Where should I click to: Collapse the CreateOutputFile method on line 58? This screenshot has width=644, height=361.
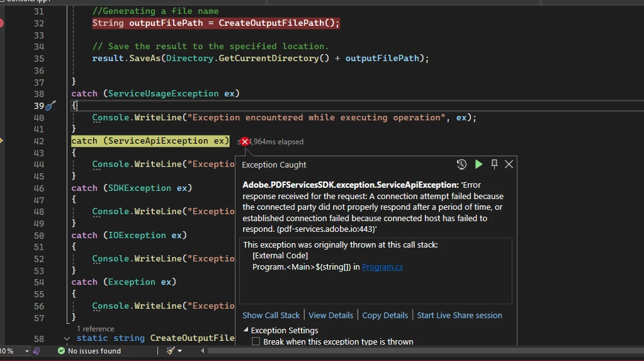click(67, 338)
